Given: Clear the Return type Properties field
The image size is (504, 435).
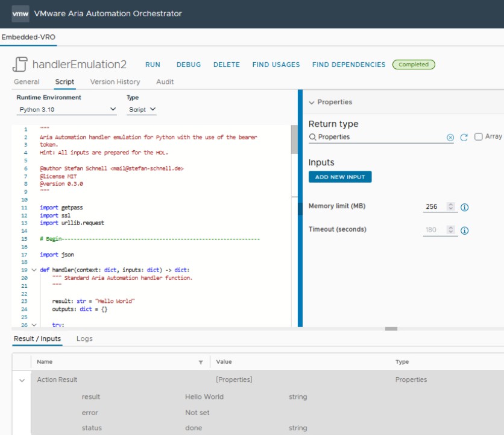Looking at the screenshot, I should 450,138.
